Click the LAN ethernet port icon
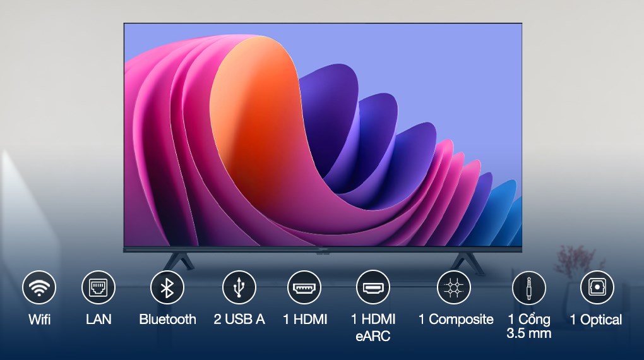644x360 pixels. click(x=98, y=287)
